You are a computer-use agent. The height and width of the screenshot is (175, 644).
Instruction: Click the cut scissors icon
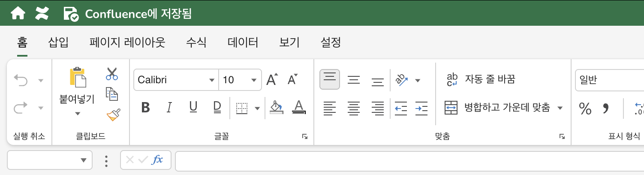112,74
